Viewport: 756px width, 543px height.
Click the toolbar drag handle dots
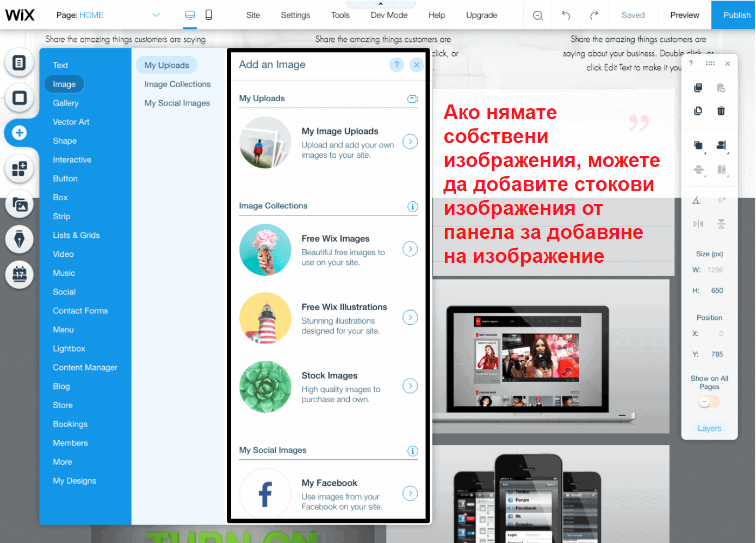[x=710, y=64]
